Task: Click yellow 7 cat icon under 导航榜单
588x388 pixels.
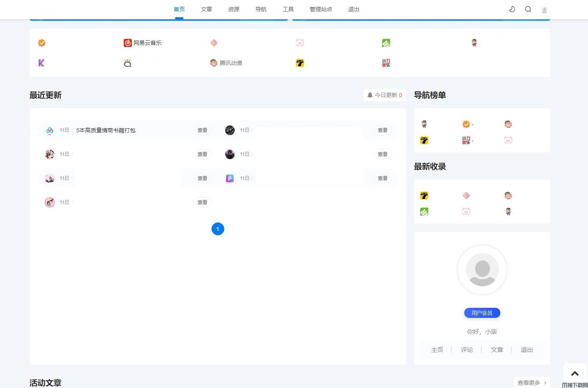Action: pos(424,140)
